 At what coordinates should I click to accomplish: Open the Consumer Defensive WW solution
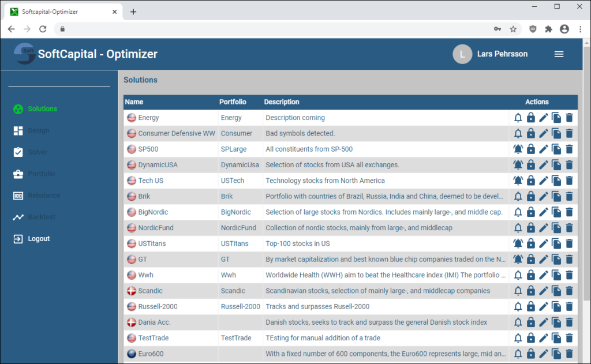tap(176, 133)
